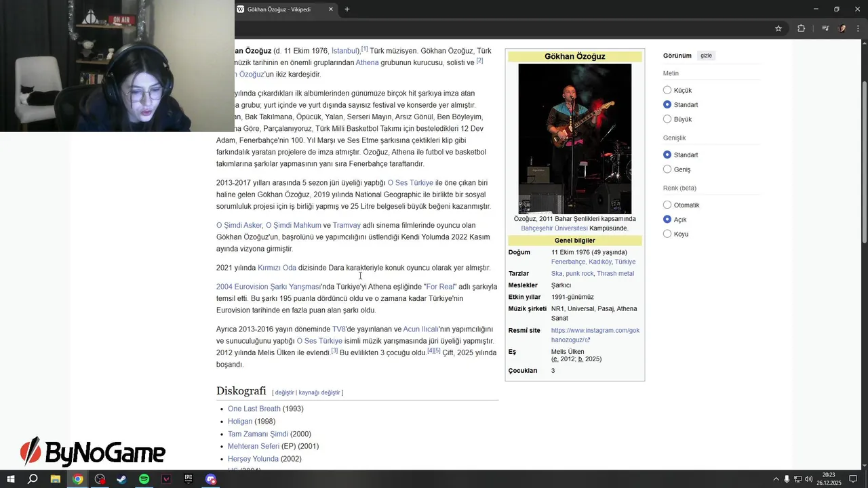
Task: Open the Mehteran Seferi link
Action: point(254,446)
